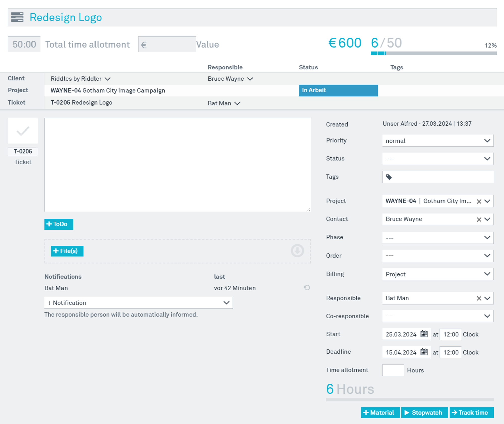
Task: Open the Priority dropdown showing normal
Action: pos(438,141)
